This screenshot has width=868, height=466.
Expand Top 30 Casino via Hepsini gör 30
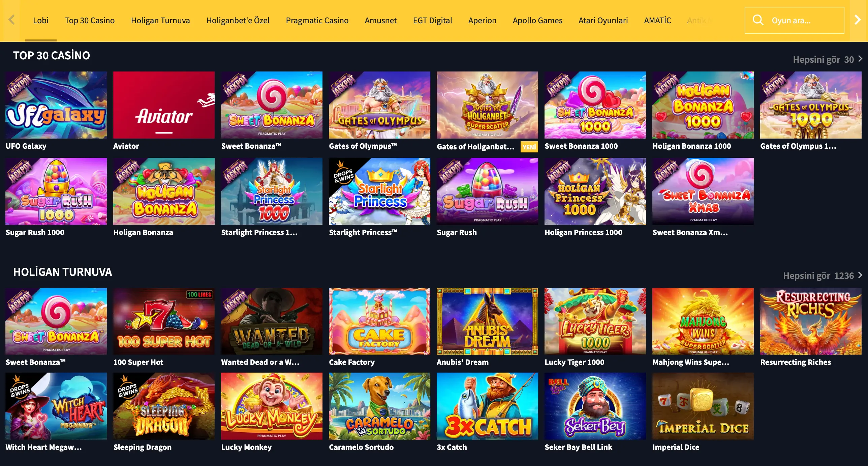tap(828, 59)
